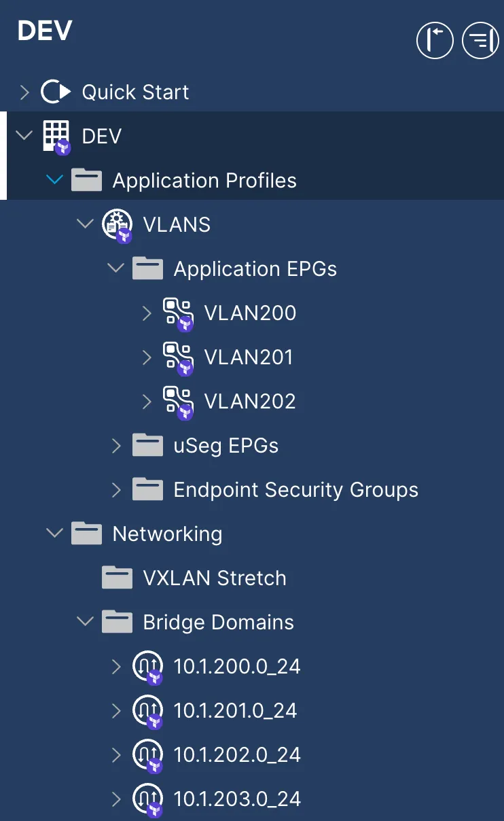Collapse the Bridge Domains folder
This screenshot has height=821, width=504.
86,622
